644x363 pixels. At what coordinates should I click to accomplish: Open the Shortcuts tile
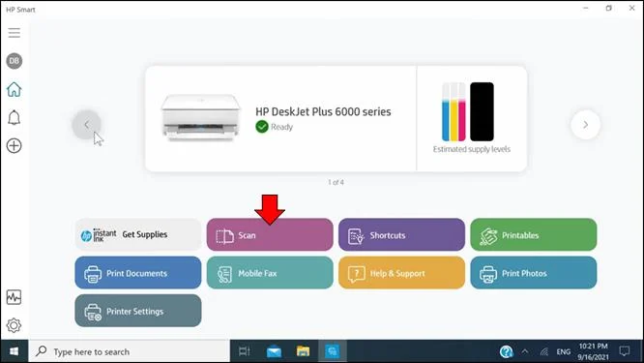(x=401, y=234)
